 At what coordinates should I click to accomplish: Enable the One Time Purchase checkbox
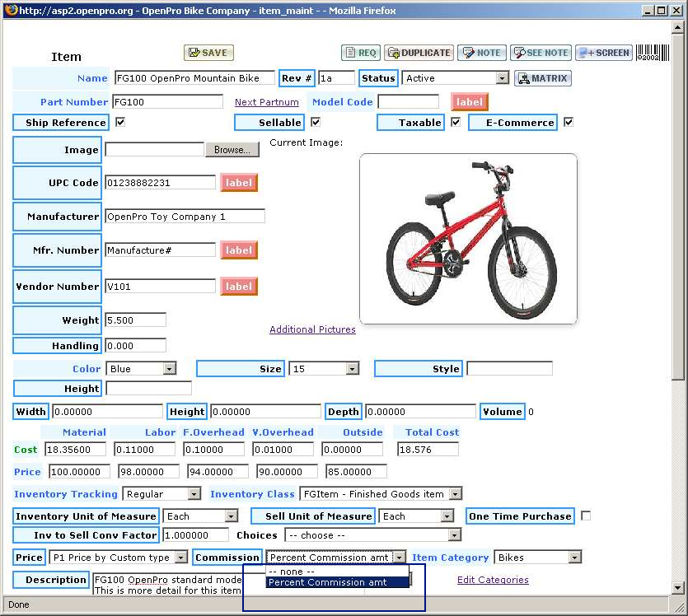click(x=586, y=516)
